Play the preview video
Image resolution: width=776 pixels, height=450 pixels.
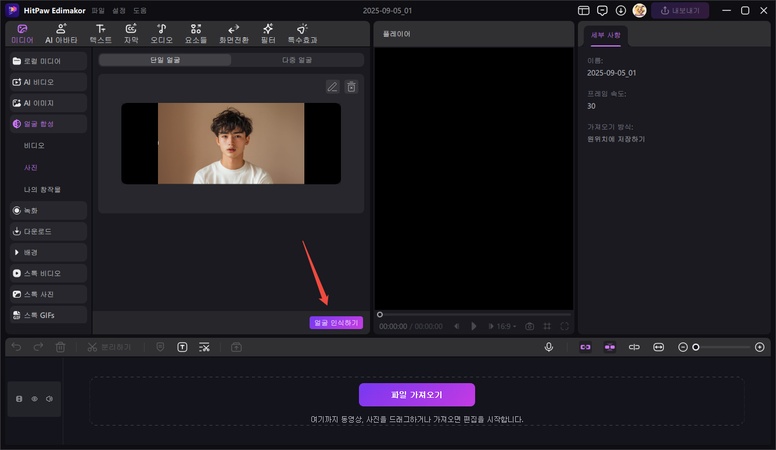(x=474, y=326)
